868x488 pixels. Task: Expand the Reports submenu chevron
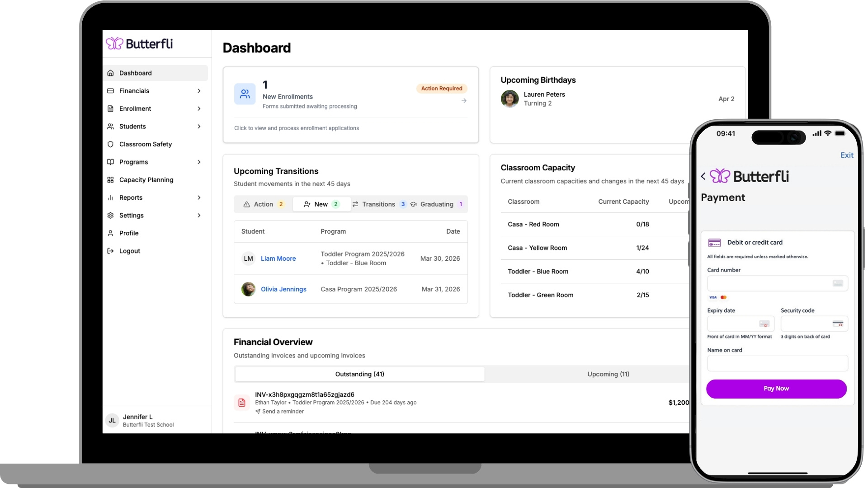click(199, 197)
